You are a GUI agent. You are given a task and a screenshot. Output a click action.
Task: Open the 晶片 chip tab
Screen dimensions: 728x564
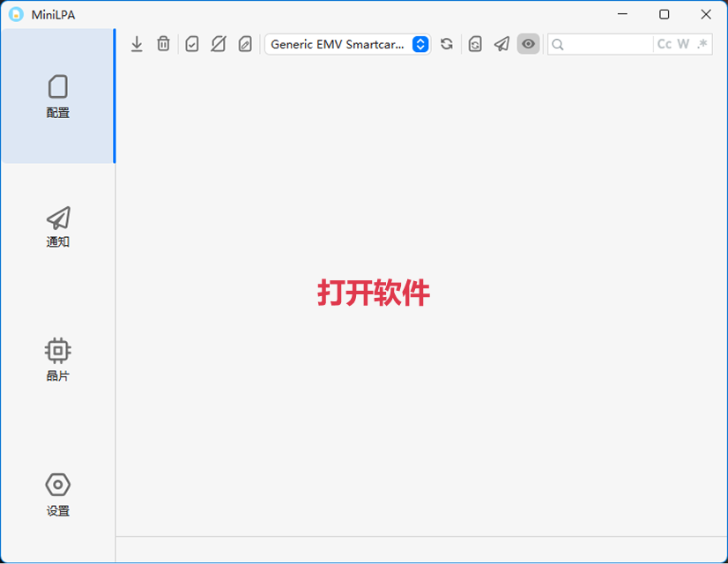pos(57,360)
